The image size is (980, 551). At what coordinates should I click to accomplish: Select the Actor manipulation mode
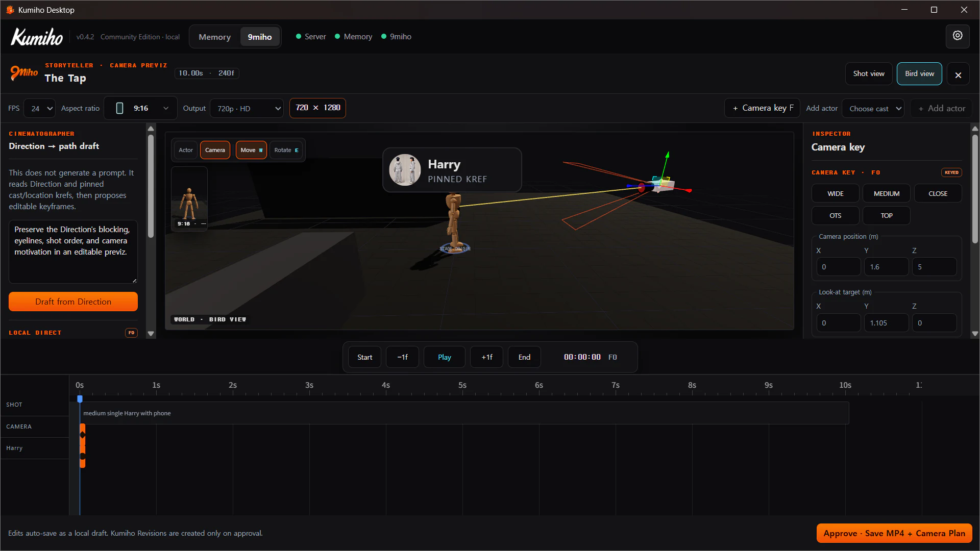186,150
